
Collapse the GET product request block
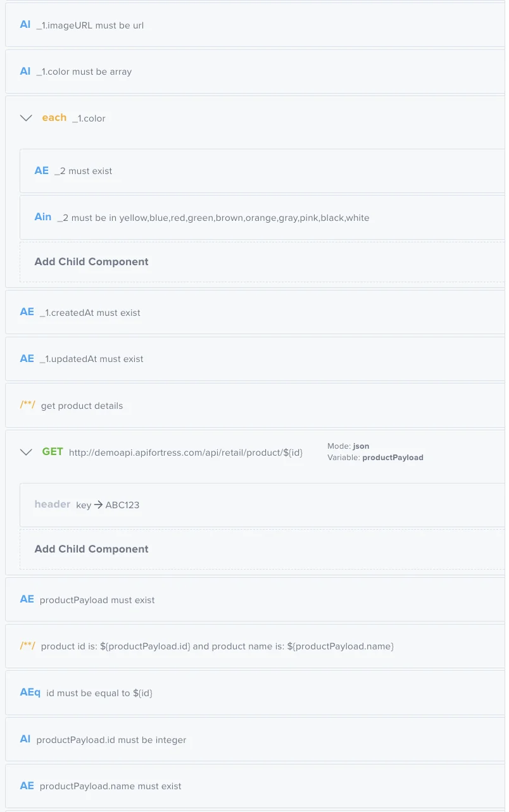(x=26, y=452)
